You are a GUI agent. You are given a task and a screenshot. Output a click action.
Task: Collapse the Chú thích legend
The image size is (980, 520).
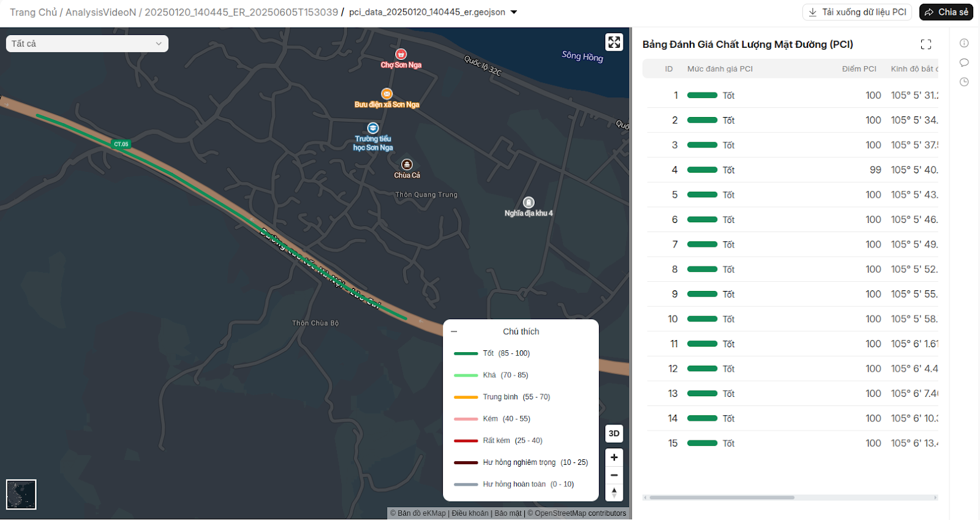click(x=454, y=331)
